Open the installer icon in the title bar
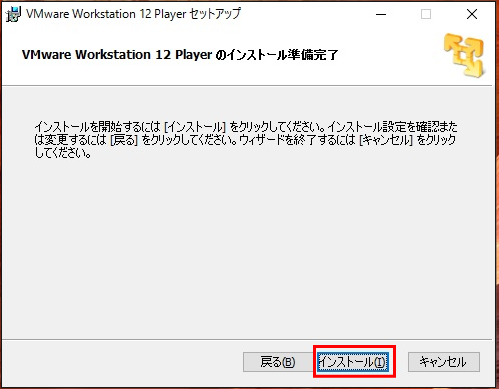This screenshot has width=499, height=389. pos(14,14)
